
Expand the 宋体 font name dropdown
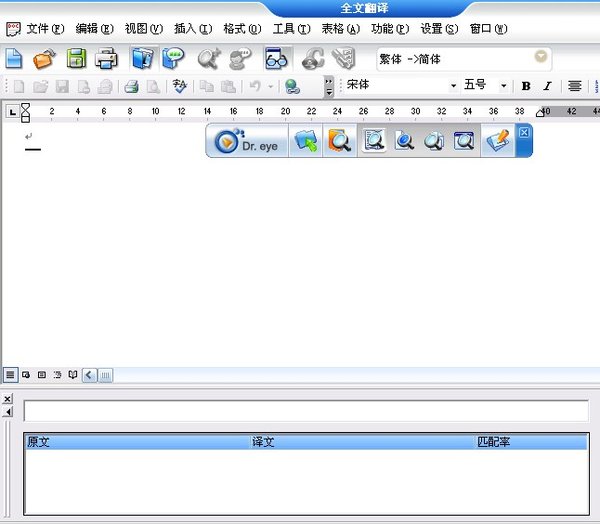[x=453, y=86]
